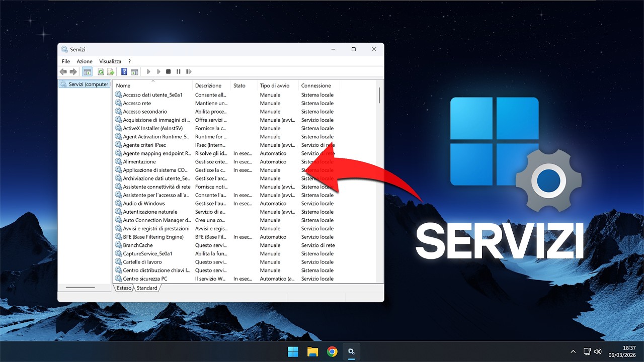Screen dimensions: 644x362
Task: Click 'Automatico (a...' in Centro sicurezza PC row
Action: (277, 279)
